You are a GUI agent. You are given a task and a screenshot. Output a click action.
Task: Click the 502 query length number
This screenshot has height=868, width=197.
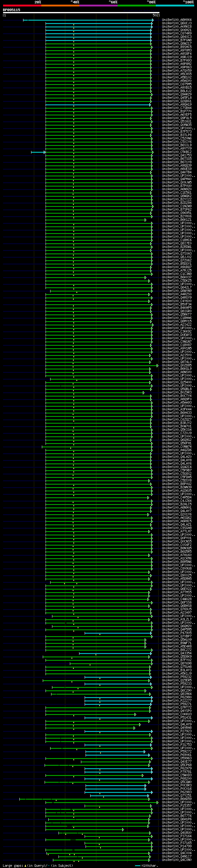click(x=155, y=15)
